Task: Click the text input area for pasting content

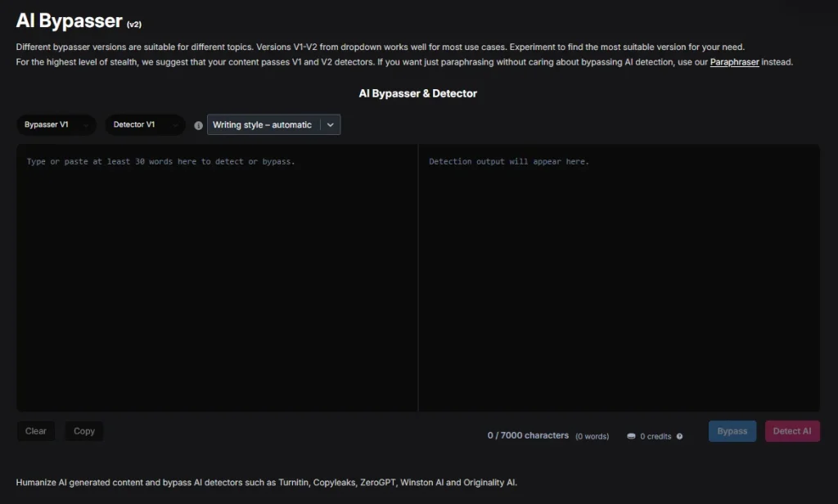Action: (217, 278)
